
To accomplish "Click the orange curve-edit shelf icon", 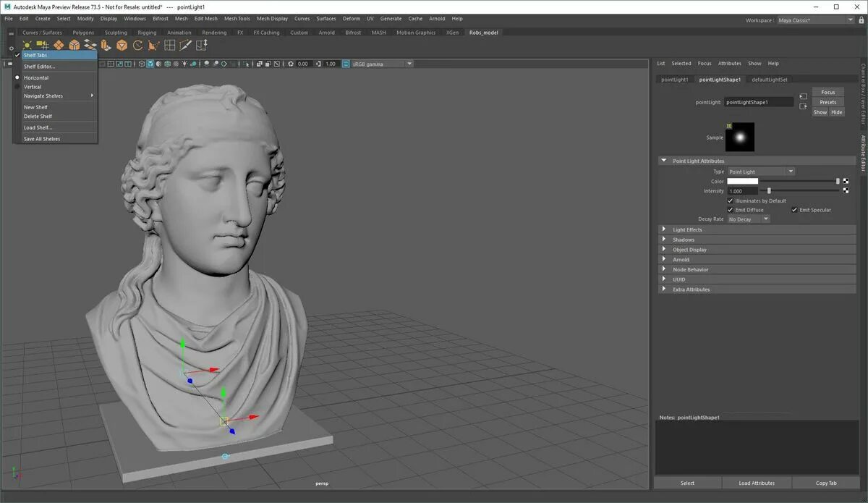I will point(153,45).
